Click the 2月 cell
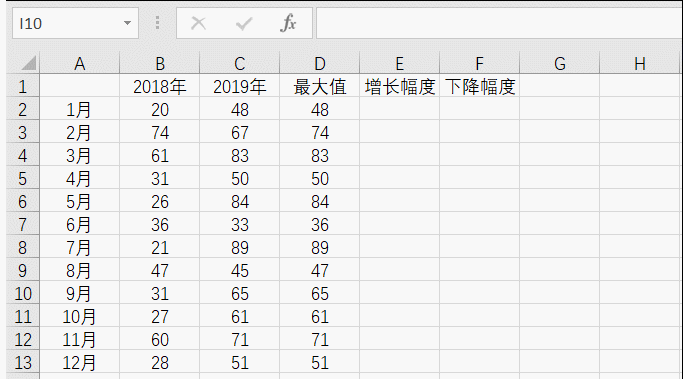The image size is (683, 379). click(x=80, y=132)
